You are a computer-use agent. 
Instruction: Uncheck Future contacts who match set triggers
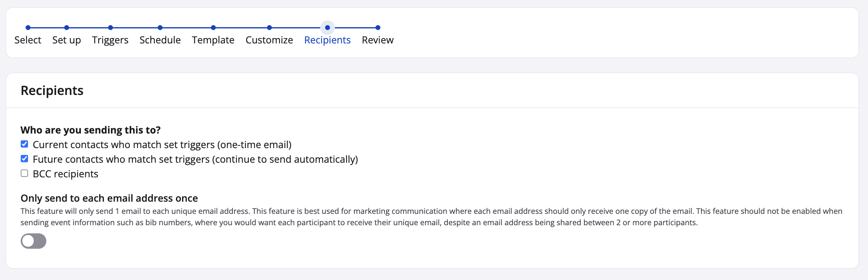(x=24, y=159)
